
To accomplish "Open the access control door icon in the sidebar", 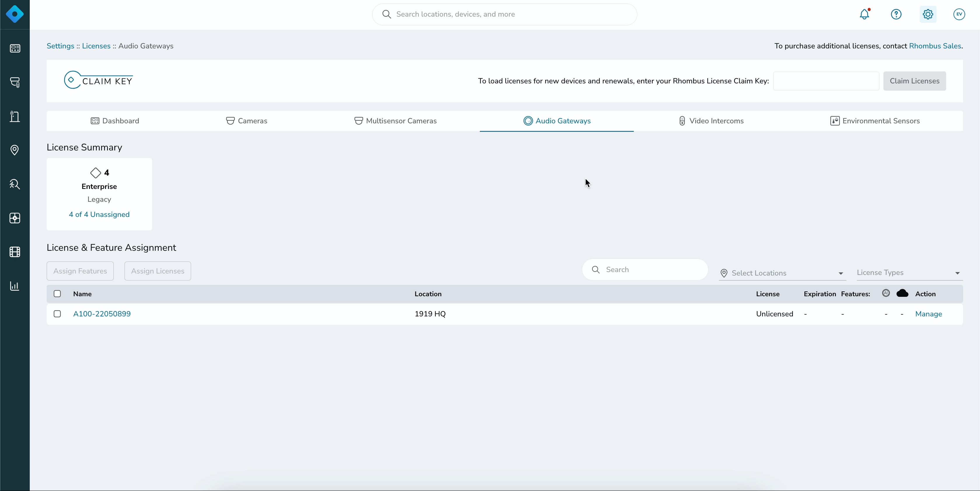I will click(x=15, y=116).
